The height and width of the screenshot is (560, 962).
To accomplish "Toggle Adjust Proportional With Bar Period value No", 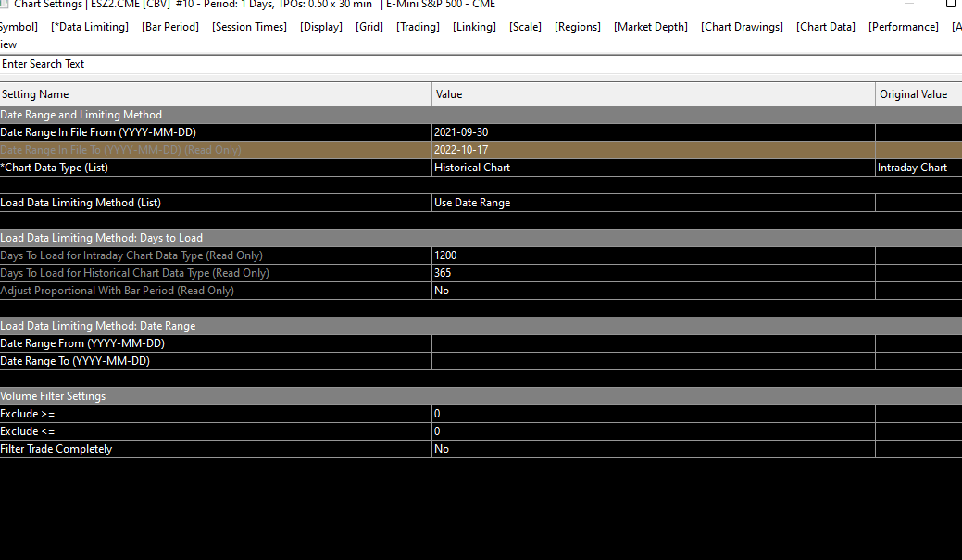I will coord(654,291).
